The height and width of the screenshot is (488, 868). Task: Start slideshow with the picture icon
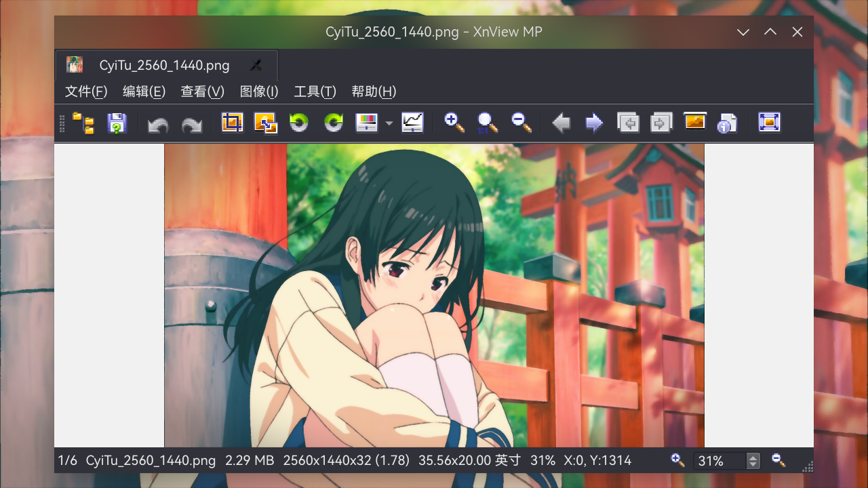694,123
